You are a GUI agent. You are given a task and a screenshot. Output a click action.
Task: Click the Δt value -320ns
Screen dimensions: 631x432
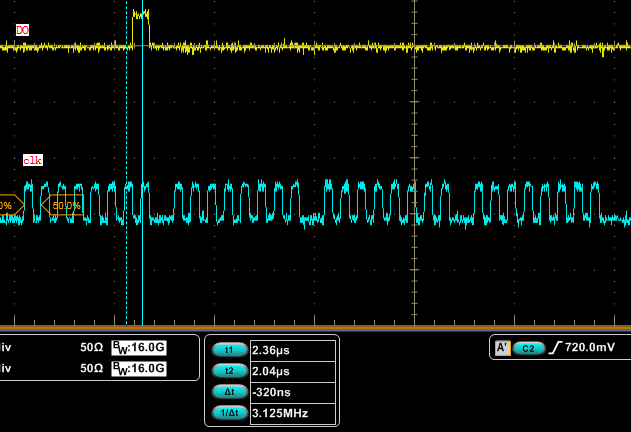[x=293, y=392]
